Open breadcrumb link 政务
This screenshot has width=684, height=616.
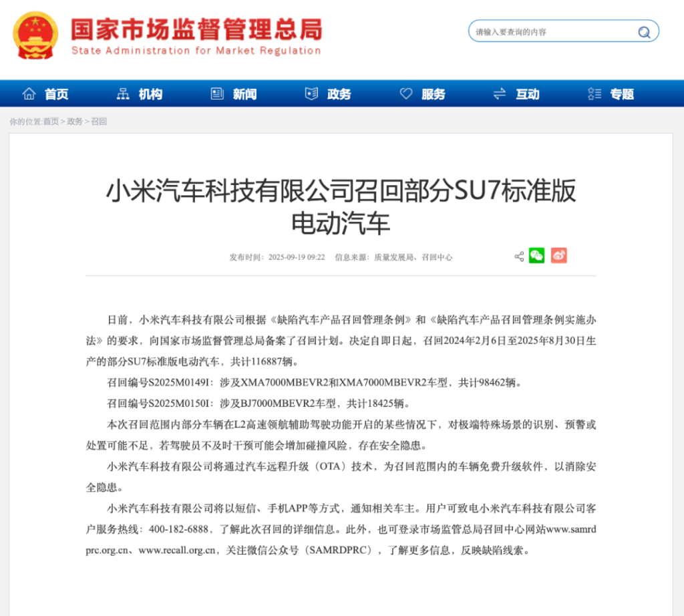point(73,121)
